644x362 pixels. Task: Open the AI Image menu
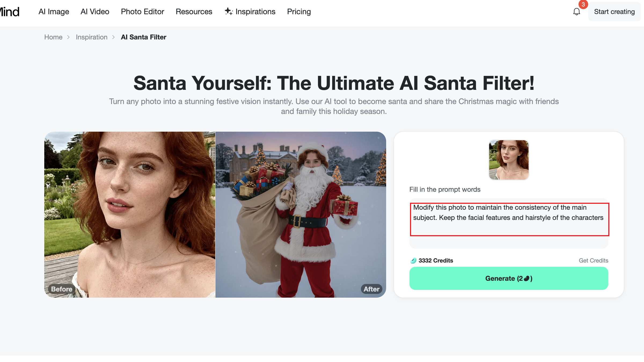pyautogui.click(x=54, y=12)
